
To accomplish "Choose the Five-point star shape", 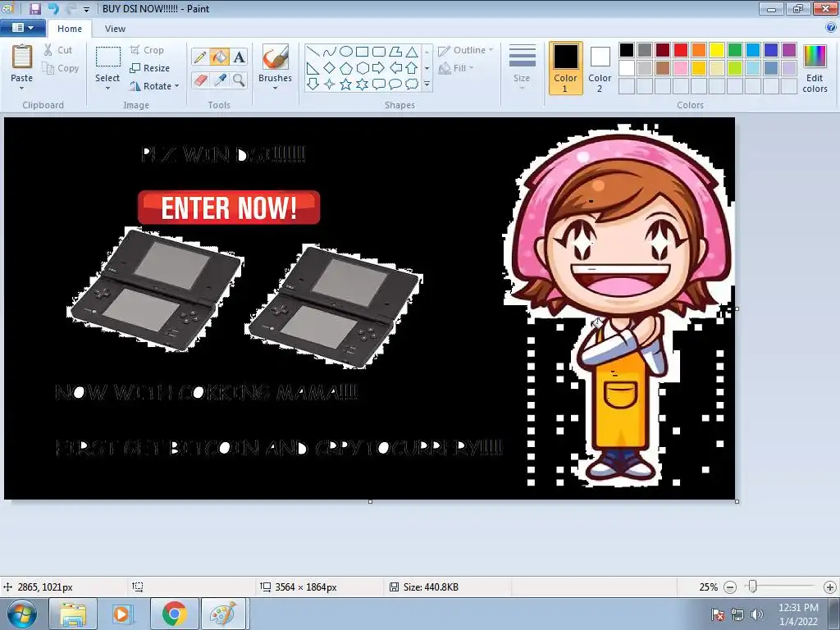I will (x=346, y=84).
